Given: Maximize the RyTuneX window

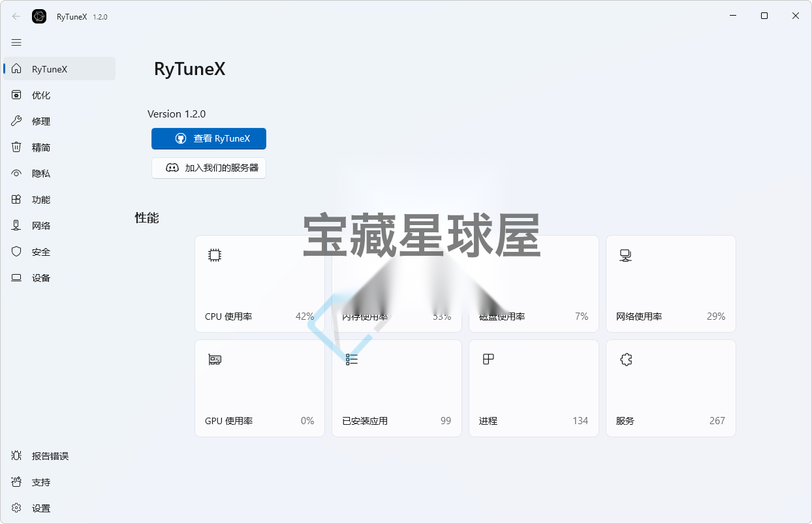Looking at the screenshot, I should [764, 16].
